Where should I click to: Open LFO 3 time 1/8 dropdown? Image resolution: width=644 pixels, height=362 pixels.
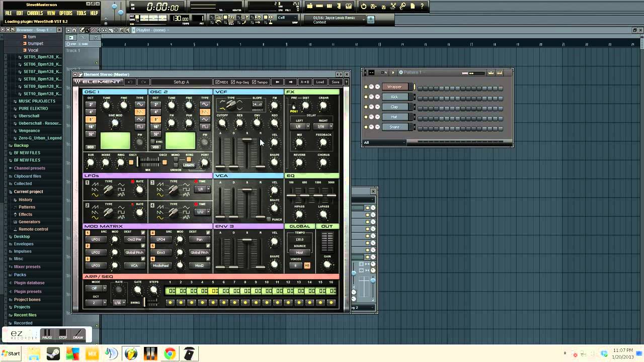click(x=202, y=190)
